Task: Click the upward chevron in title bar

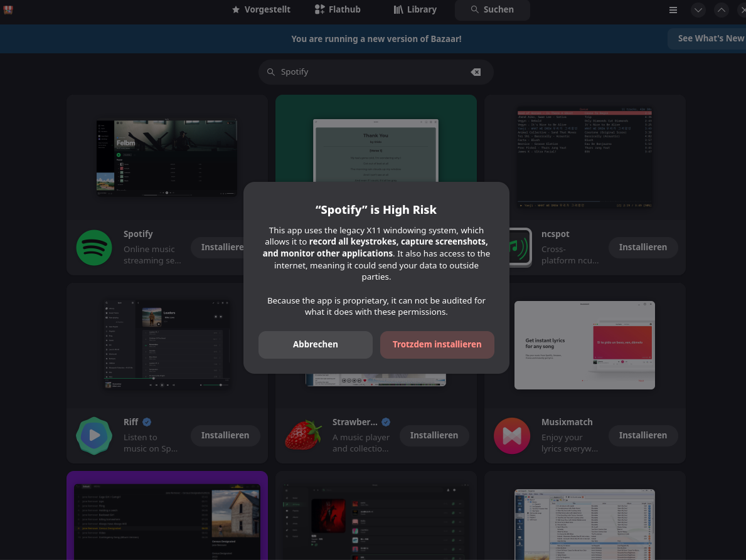Action: 722,10
